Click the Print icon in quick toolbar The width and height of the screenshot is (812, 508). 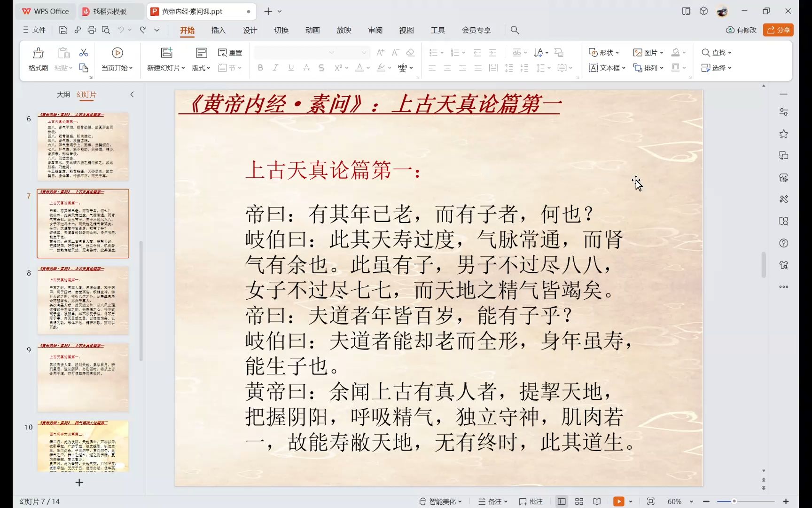pos(92,30)
